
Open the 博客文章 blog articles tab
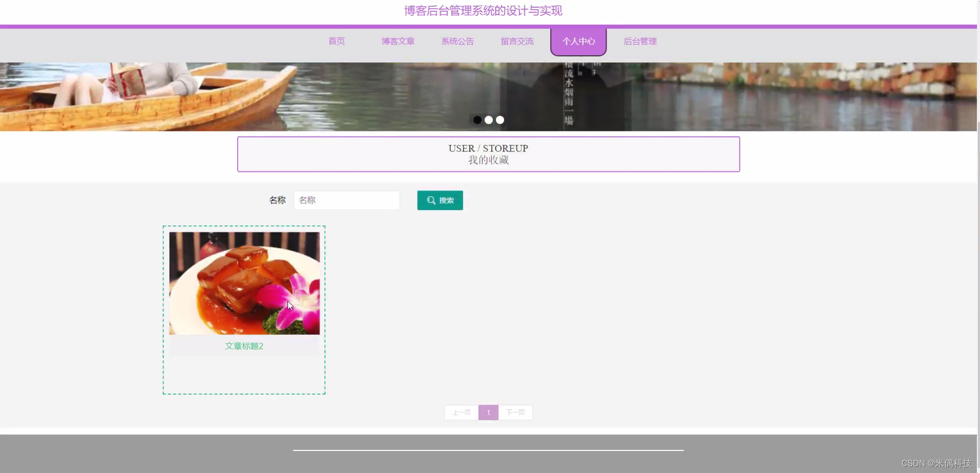pyautogui.click(x=397, y=41)
